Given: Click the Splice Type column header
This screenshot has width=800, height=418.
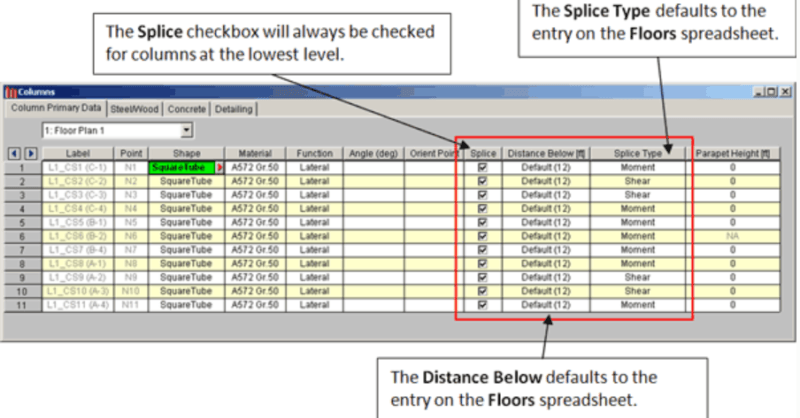Looking at the screenshot, I should [638, 154].
